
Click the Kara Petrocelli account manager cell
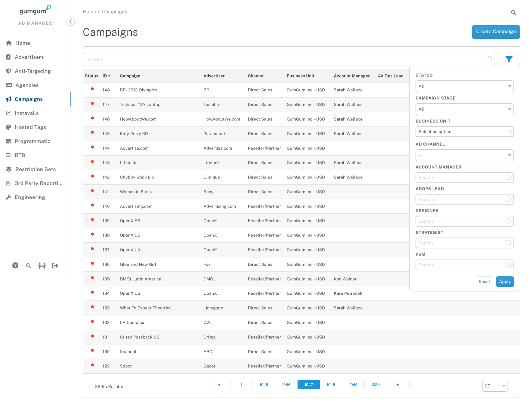tap(348, 293)
